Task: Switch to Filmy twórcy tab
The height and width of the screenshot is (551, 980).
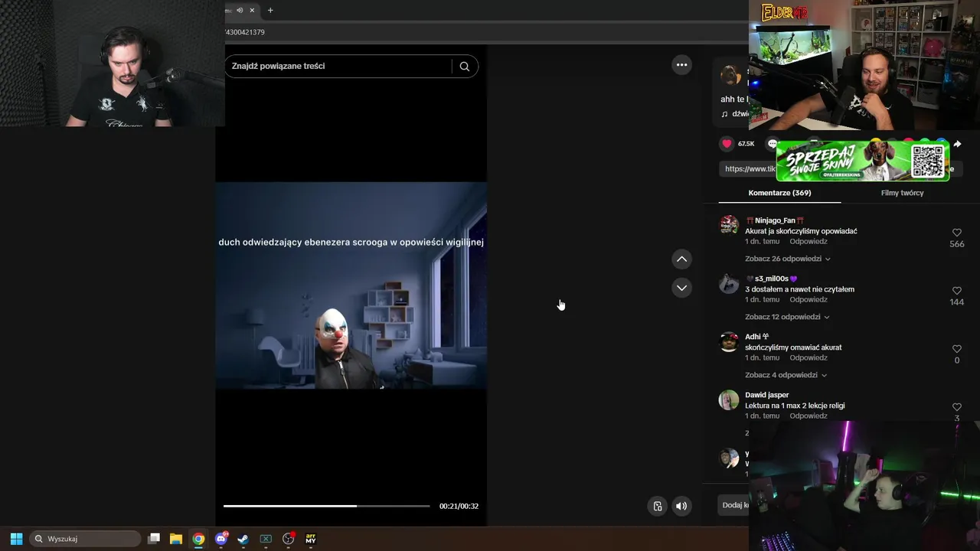Action: [902, 193]
